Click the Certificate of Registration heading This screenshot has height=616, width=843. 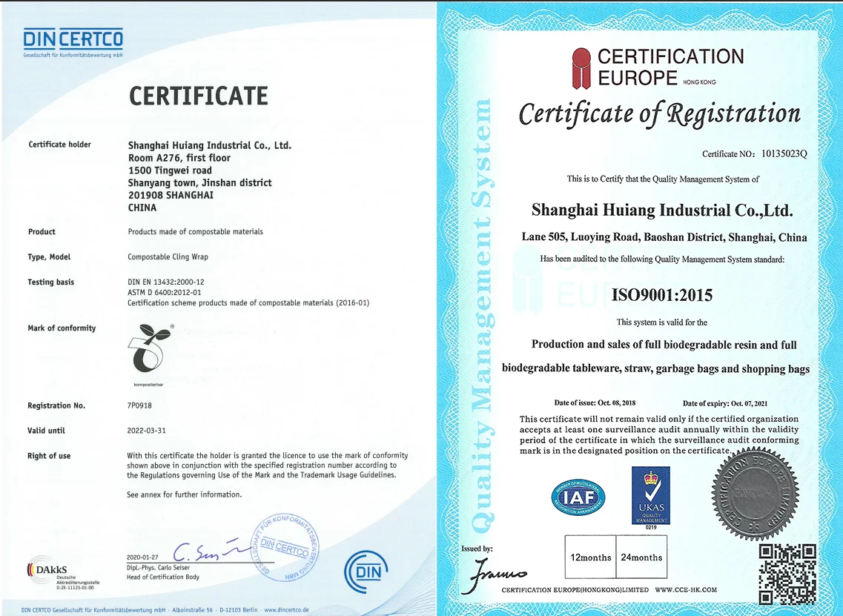point(659,114)
